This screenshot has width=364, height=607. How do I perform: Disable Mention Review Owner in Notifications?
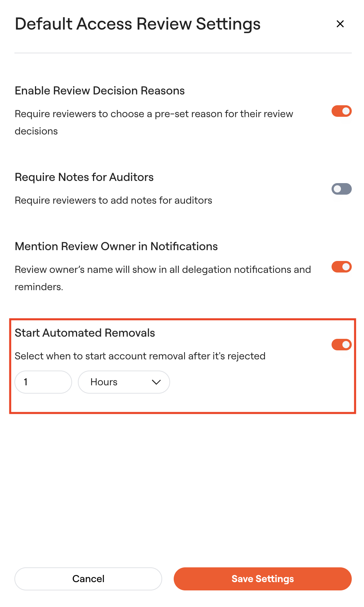341,267
